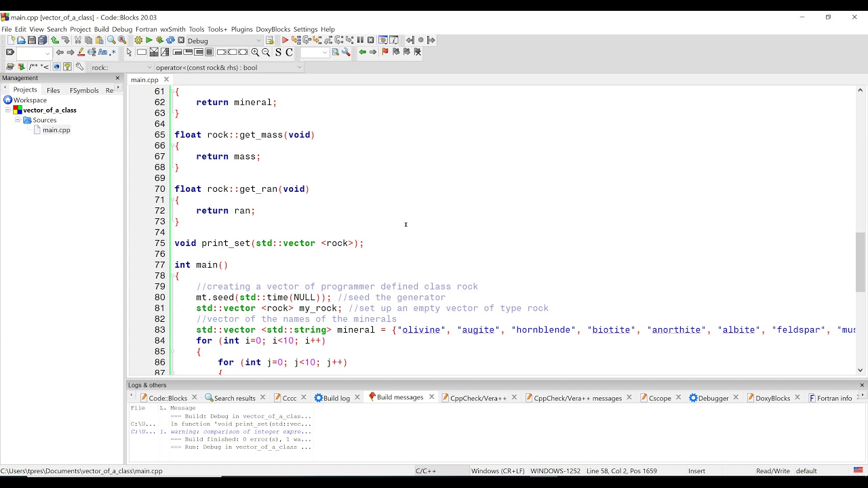Debug: step to next line icon
Image resolution: width=868 pixels, height=488 pixels.
pyautogui.click(x=307, y=40)
